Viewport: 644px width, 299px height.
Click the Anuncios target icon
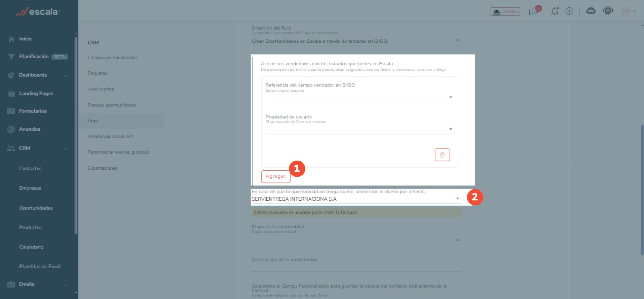click(11, 129)
